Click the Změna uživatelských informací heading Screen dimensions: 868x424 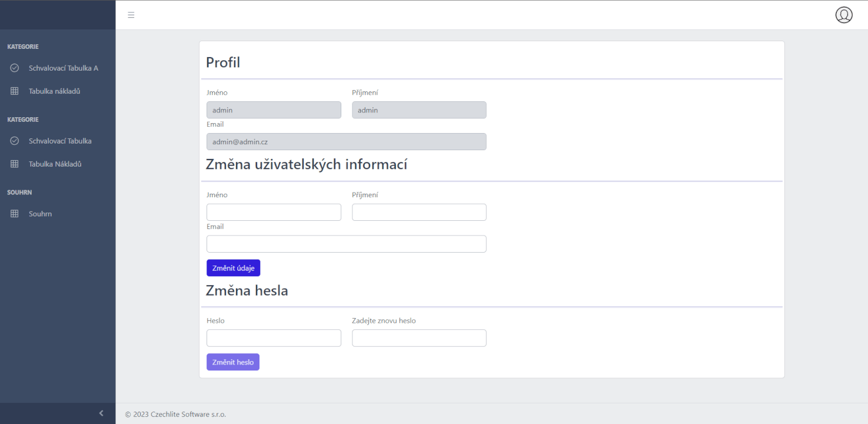307,164
